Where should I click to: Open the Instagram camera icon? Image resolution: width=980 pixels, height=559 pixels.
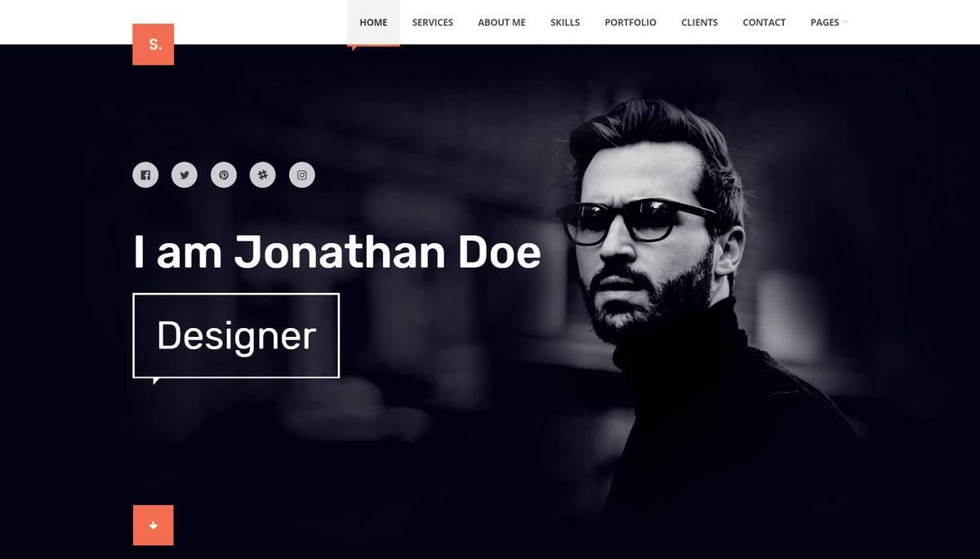coord(302,175)
